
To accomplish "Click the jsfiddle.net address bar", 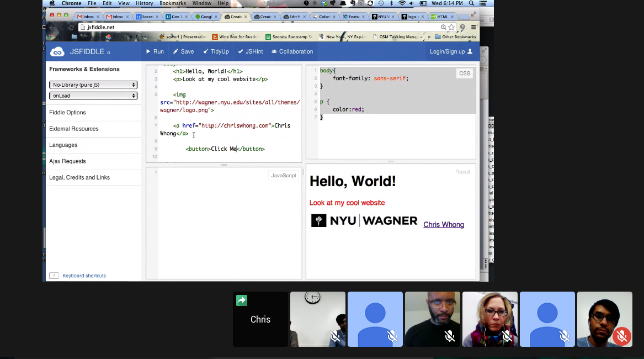I will 259,27.
